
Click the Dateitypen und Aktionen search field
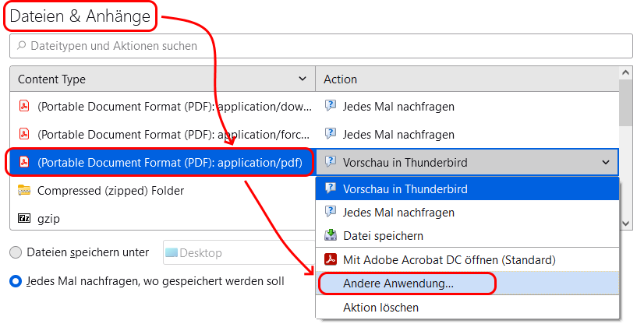pyautogui.click(x=321, y=45)
